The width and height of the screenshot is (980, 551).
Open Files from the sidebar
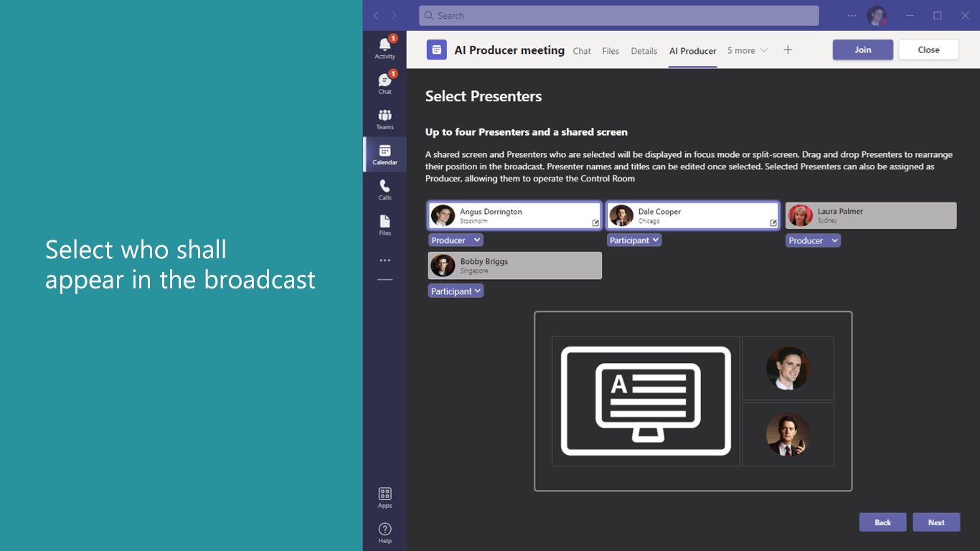pos(385,225)
